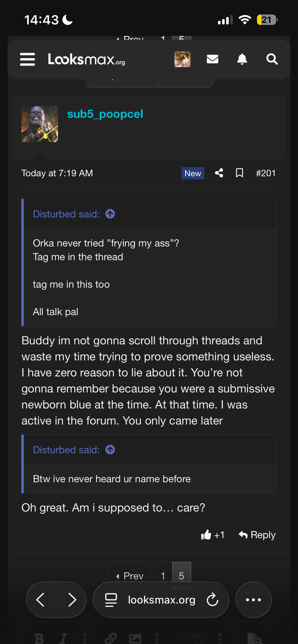Open the browser three-dots more menu

[x=253, y=600]
